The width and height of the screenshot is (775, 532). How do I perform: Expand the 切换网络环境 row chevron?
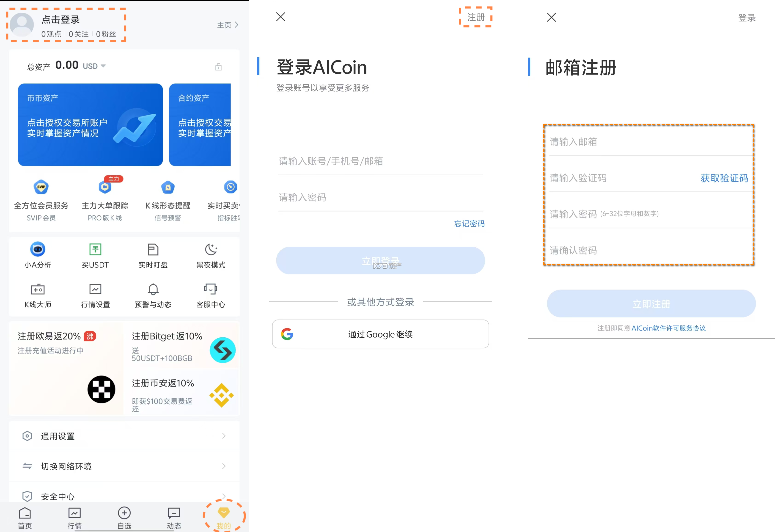pos(224,466)
